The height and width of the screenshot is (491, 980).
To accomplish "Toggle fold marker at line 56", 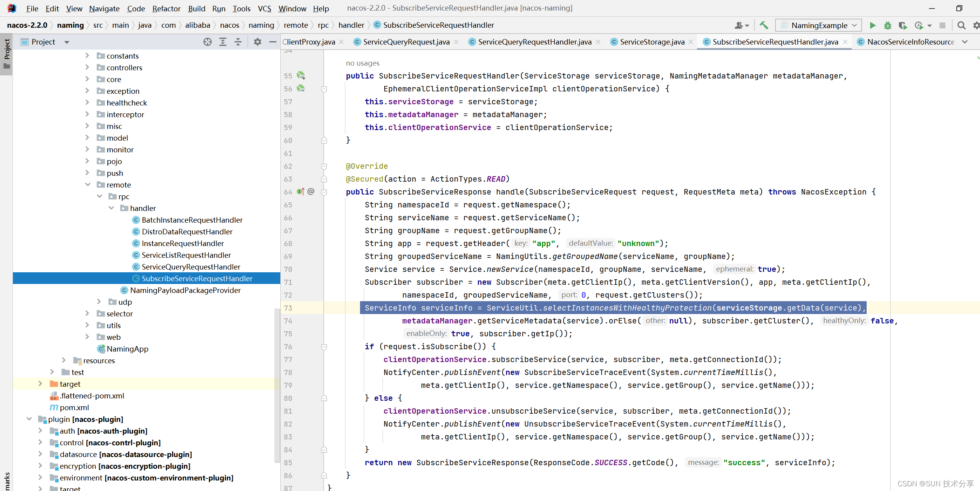I will pyautogui.click(x=324, y=89).
